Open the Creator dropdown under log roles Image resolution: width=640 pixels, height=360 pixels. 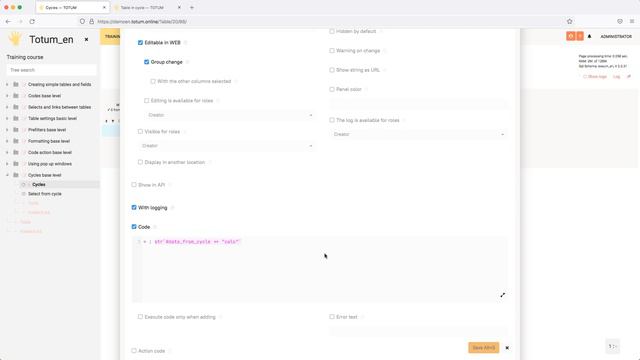click(x=418, y=134)
